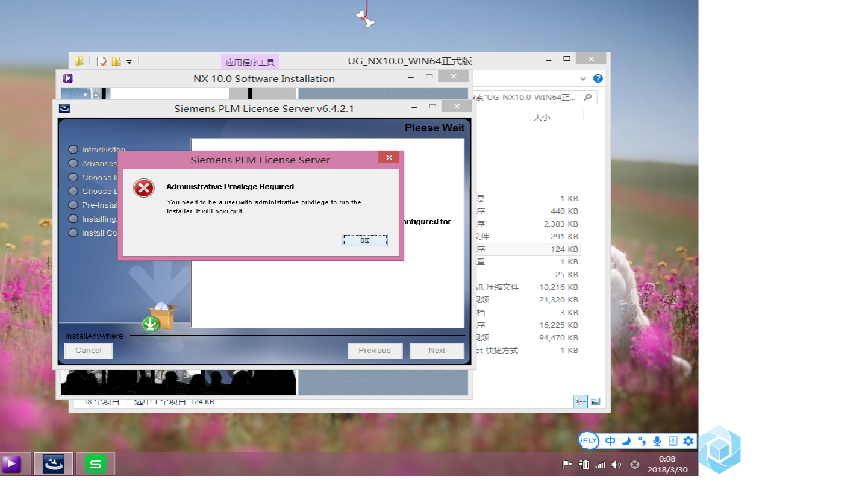The width and height of the screenshot is (868, 482).
Task: Click the Explorer search box
Action: [534, 97]
